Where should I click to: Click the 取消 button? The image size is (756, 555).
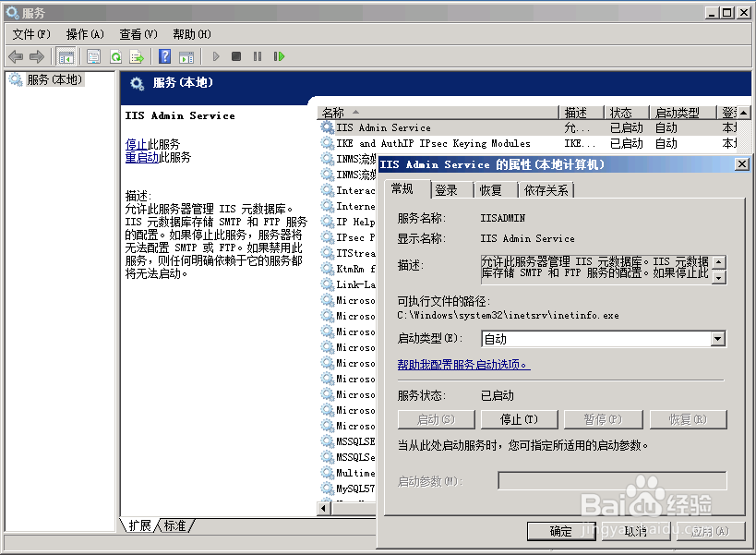pos(635,531)
